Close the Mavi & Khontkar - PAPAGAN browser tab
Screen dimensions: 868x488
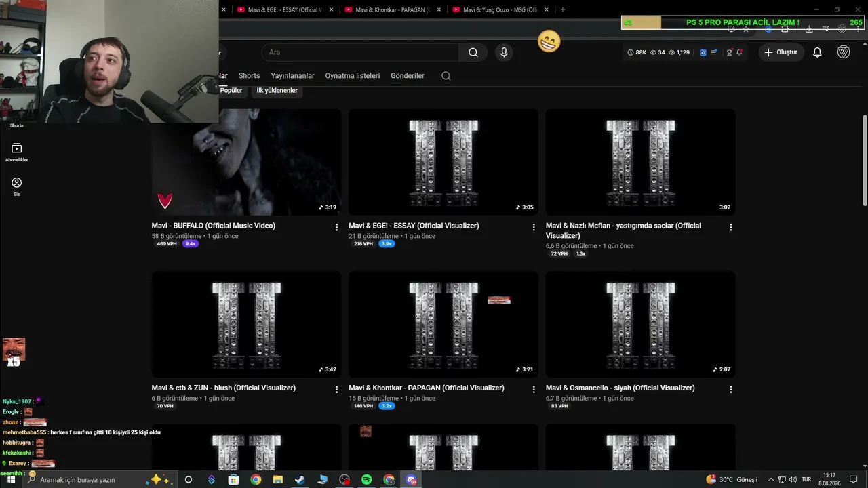coord(439,9)
